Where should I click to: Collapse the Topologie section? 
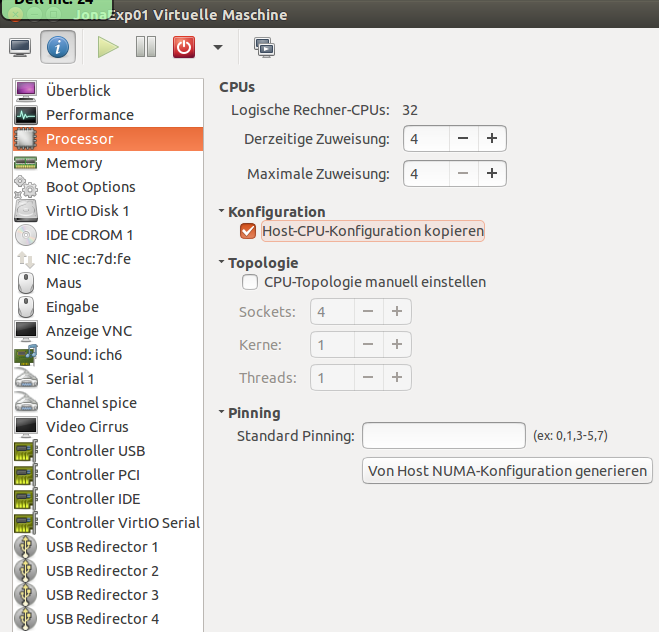(x=222, y=263)
